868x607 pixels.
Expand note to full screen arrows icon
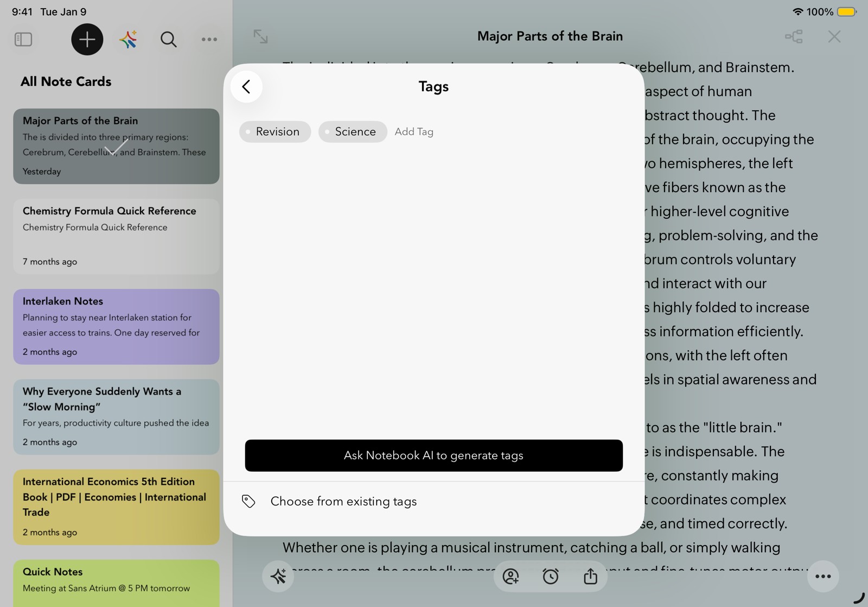(x=261, y=36)
